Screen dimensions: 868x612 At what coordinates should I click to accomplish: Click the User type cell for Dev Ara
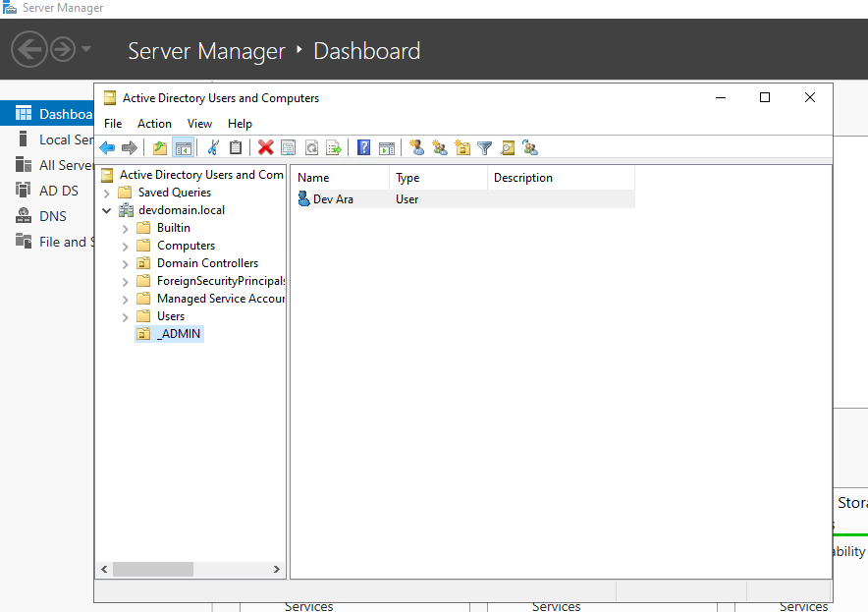tap(407, 199)
